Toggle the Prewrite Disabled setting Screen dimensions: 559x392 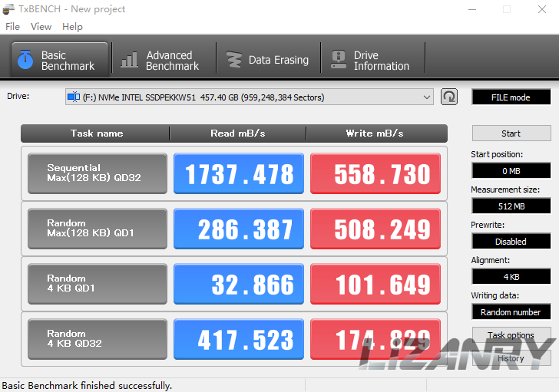click(511, 241)
